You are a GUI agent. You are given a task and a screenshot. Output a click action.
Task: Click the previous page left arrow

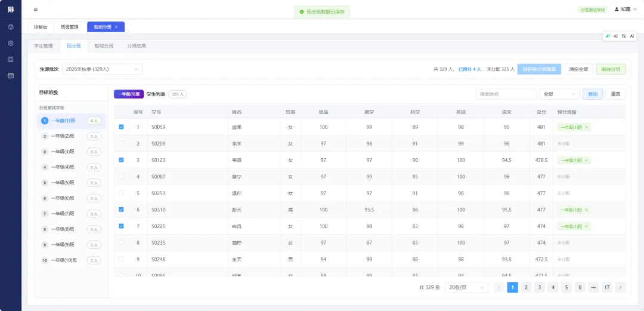click(x=499, y=287)
